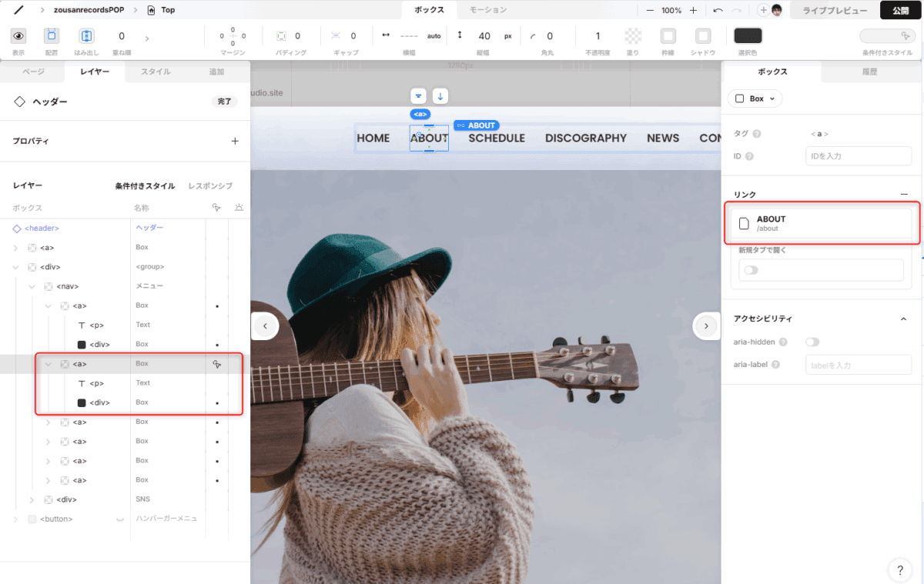Collapse the accessibility section chevron
This screenshot has height=584, width=924.
click(903, 319)
